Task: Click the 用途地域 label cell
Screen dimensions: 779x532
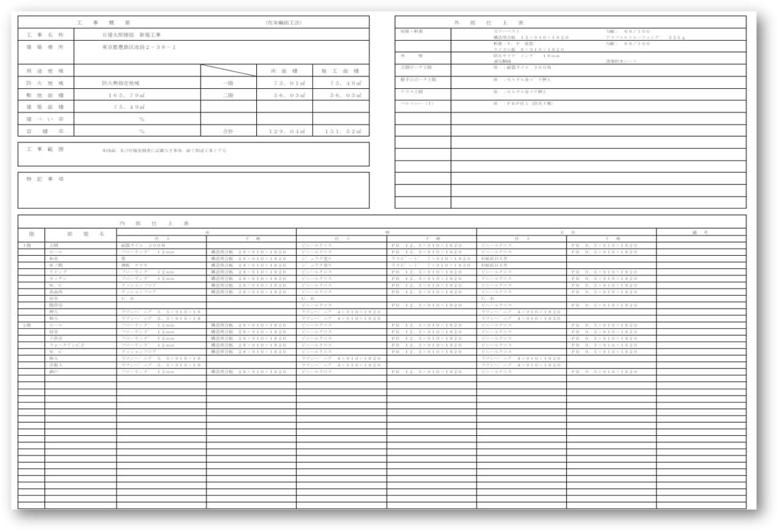Action: point(46,71)
